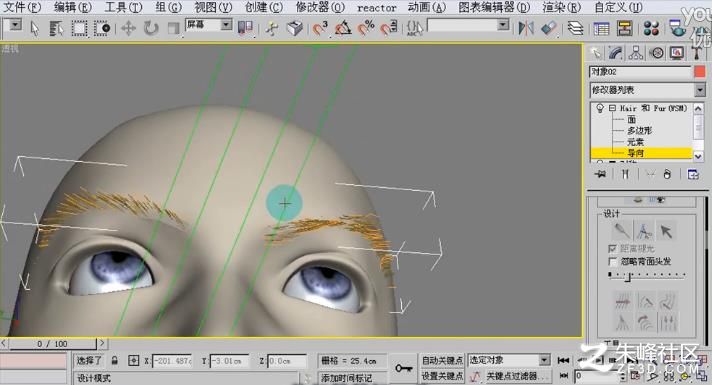The height and width of the screenshot is (385, 712).
Task: Click the object color swatch beside 对象02
Action: [x=700, y=72]
